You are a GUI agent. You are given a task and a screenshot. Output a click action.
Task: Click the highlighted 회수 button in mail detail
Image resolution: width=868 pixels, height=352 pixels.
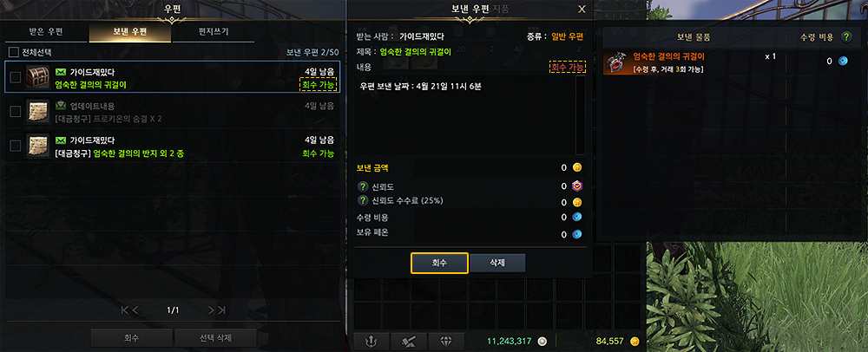pyautogui.click(x=439, y=263)
